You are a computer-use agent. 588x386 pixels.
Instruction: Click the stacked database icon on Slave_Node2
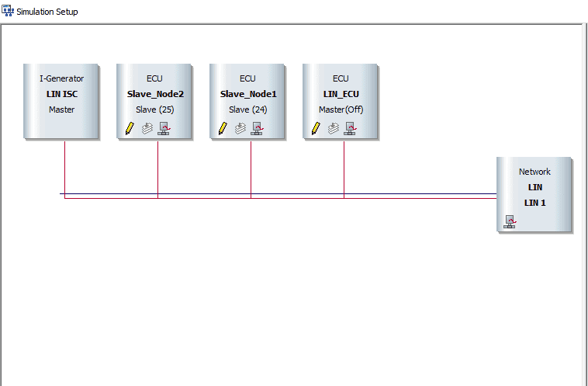[x=147, y=128]
